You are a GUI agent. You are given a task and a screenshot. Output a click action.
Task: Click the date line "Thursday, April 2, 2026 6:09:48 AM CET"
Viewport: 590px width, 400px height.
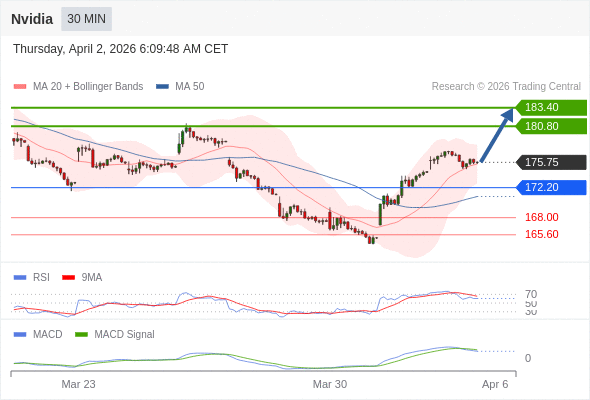[x=120, y=49]
